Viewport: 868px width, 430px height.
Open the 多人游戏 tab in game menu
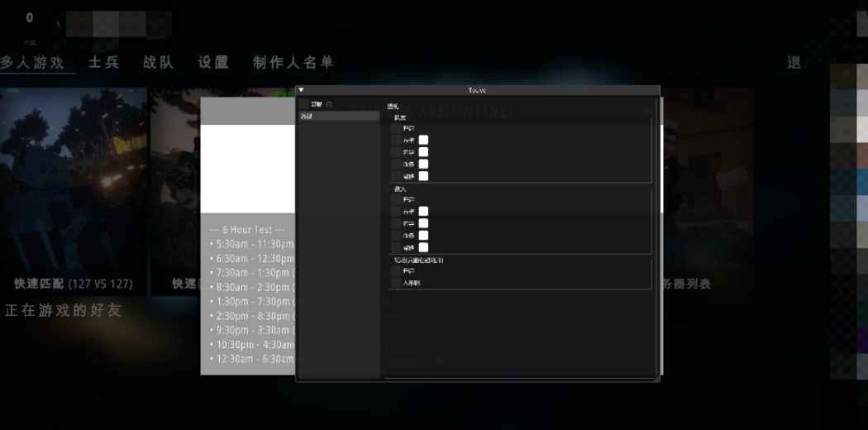coord(32,63)
